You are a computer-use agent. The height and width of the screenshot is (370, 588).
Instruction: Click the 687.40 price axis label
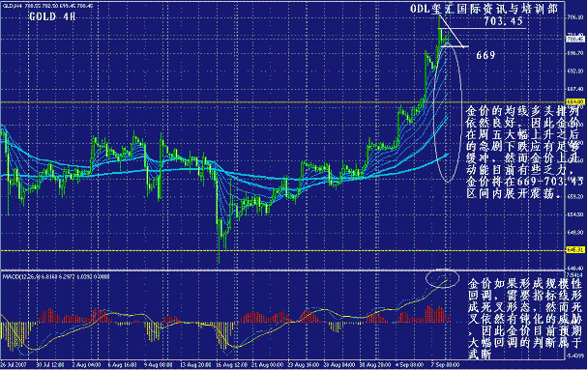point(575,89)
